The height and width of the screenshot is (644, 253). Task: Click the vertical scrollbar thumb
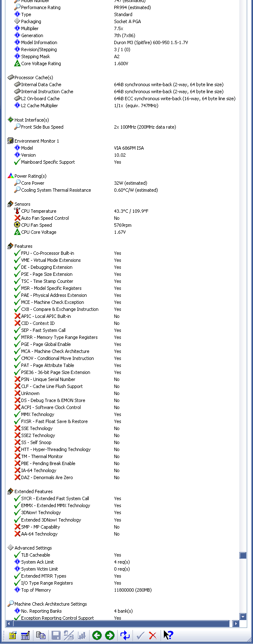[x=243, y=555]
